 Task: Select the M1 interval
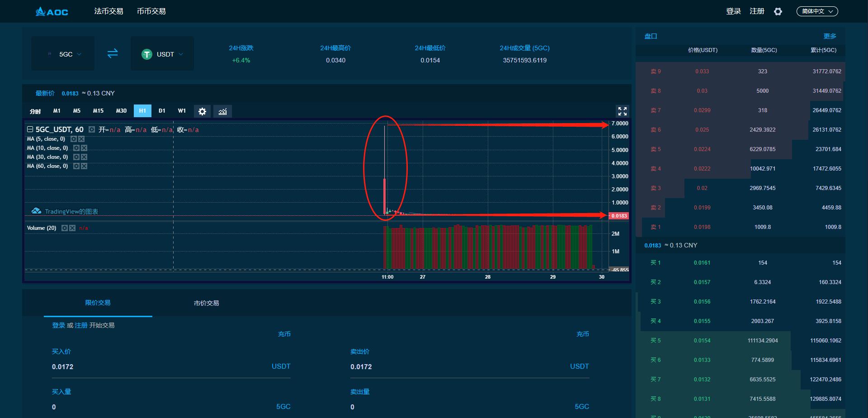click(x=57, y=111)
